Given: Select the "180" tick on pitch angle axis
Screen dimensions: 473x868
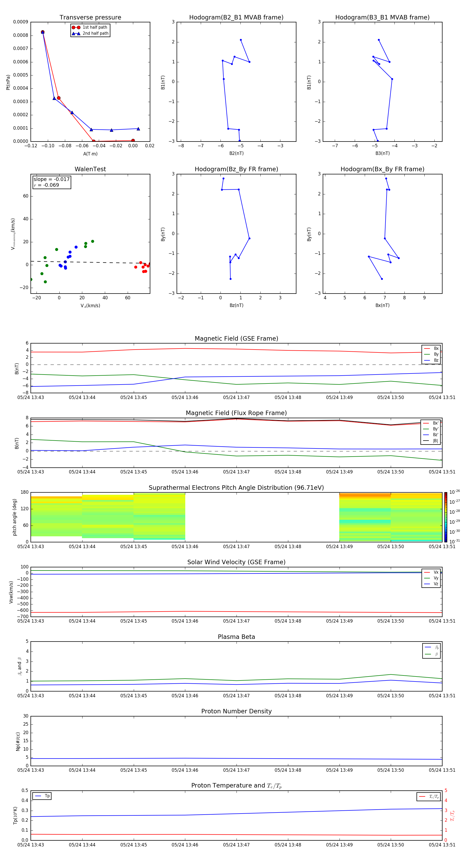Looking at the screenshot, I should tap(25, 492).
